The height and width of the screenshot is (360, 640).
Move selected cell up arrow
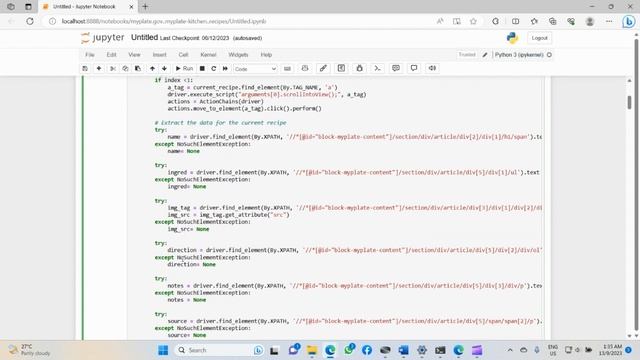pyautogui.click(x=152, y=69)
